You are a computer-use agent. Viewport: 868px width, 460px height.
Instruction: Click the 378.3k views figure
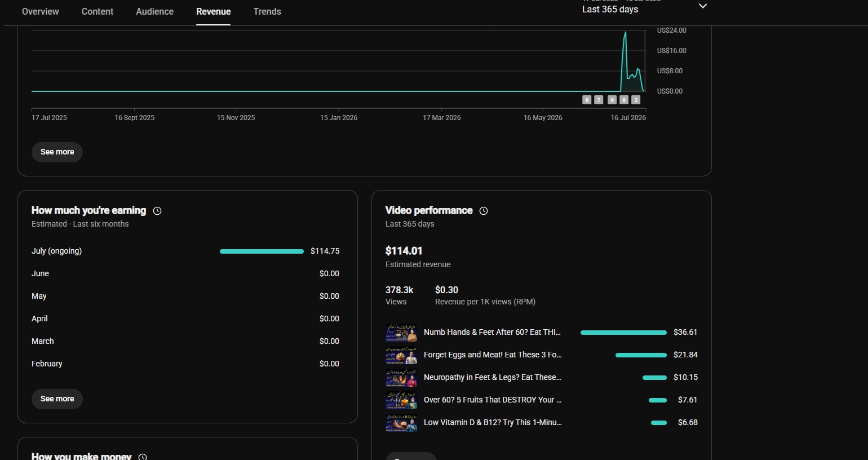point(399,290)
